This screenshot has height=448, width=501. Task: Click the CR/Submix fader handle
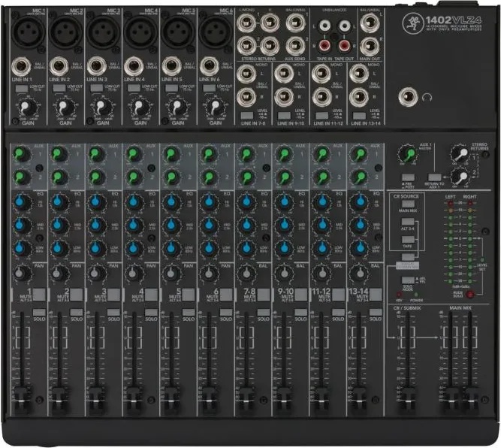click(407, 398)
